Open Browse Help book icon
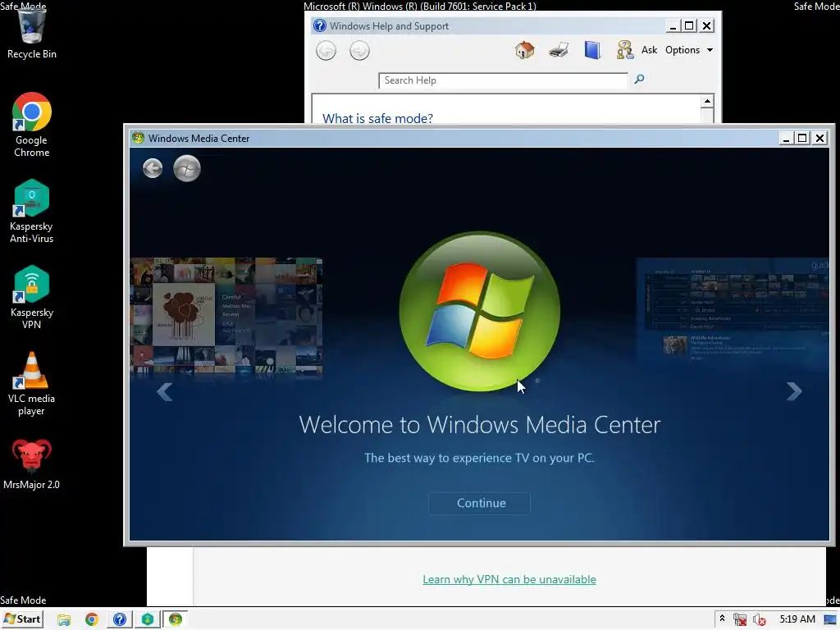This screenshot has width=840, height=630. [x=592, y=50]
